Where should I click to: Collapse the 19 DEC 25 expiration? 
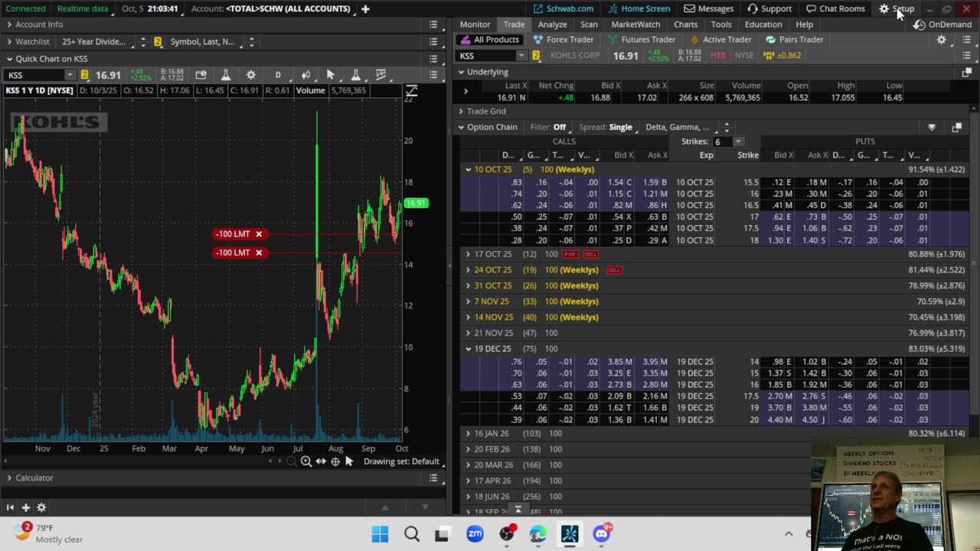click(x=468, y=349)
